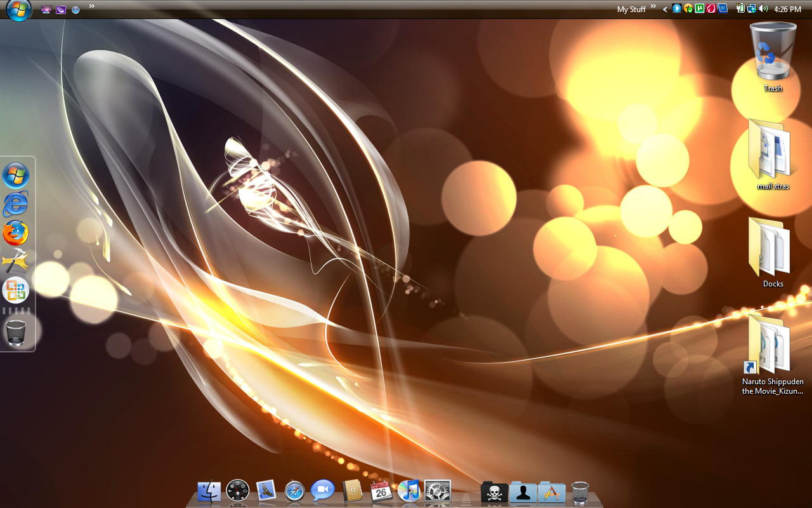This screenshot has width=812, height=508.
Task: Click Switch Between Windows quick launch icon
Action: click(x=61, y=10)
